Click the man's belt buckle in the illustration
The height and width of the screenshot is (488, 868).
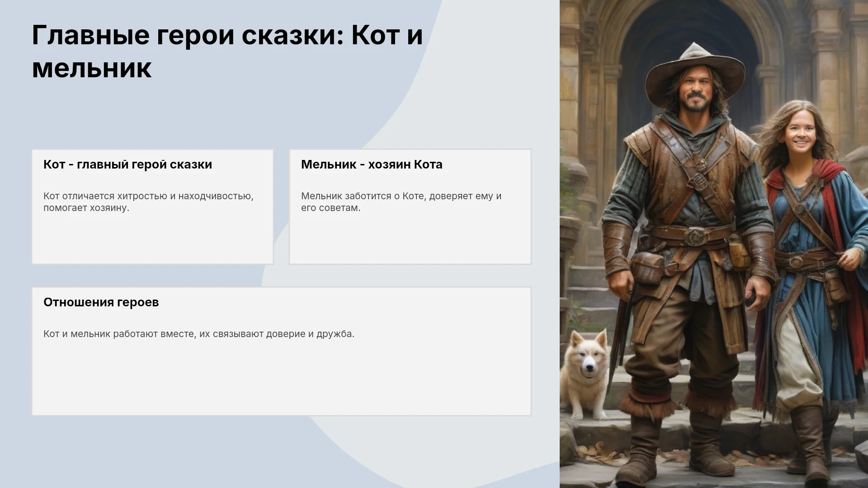coord(693,236)
